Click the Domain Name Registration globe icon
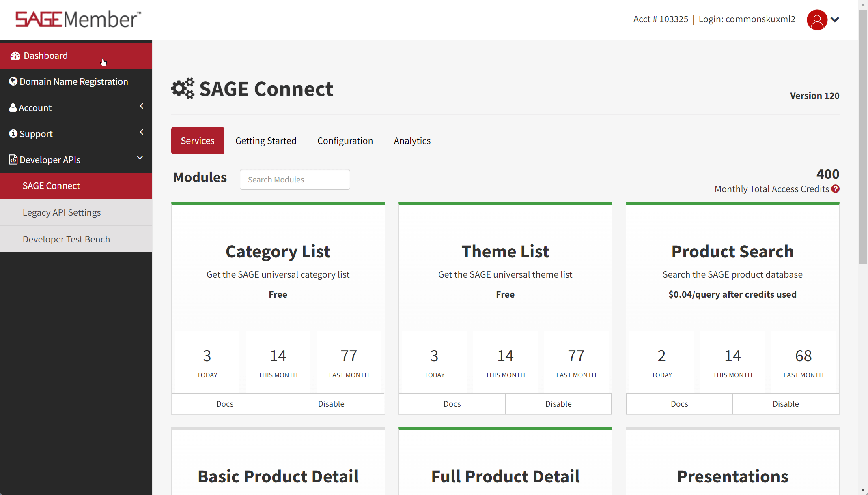Viewport: 868px width, 495px height. [13, 81]
